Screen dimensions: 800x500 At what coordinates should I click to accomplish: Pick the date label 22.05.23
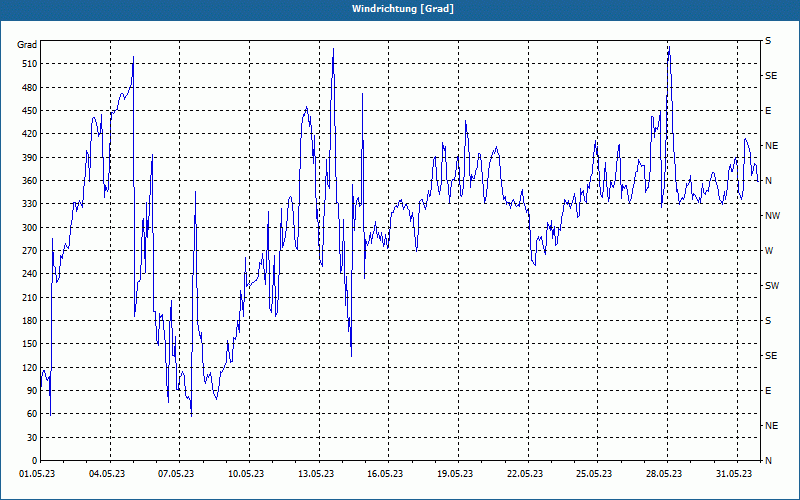click(x=525, y=474)
